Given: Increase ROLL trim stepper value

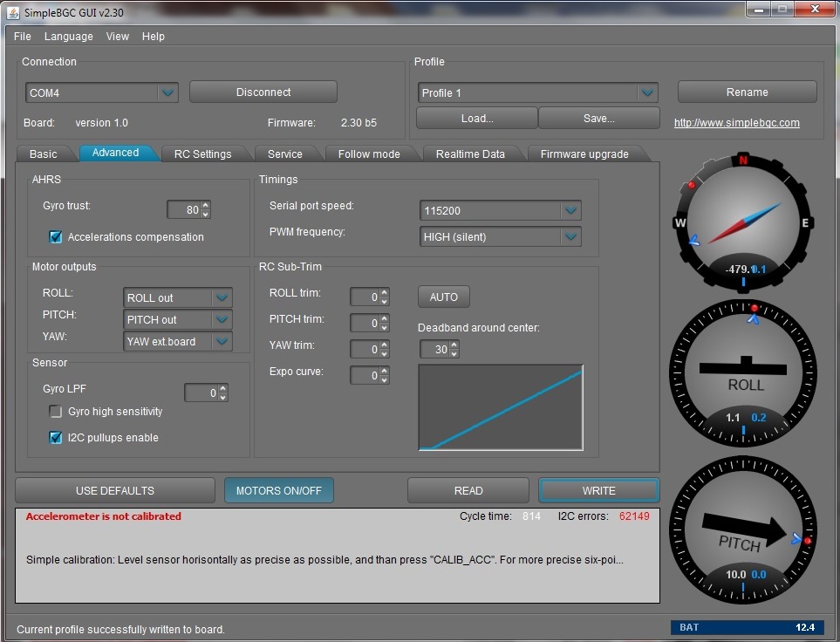Looking at the screenshot, I should point(385,293).
